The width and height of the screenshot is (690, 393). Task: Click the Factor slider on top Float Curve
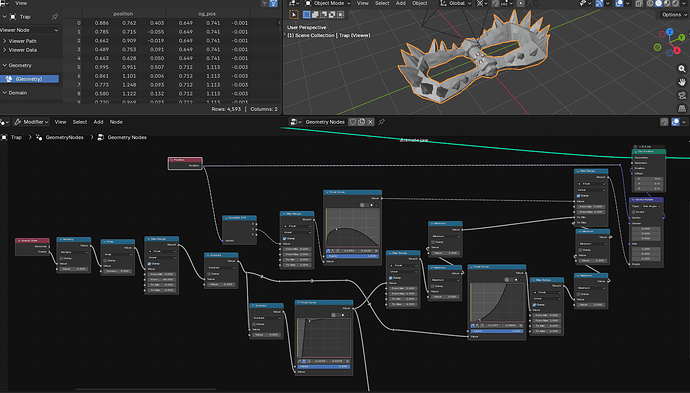click(x=352, y=256)
